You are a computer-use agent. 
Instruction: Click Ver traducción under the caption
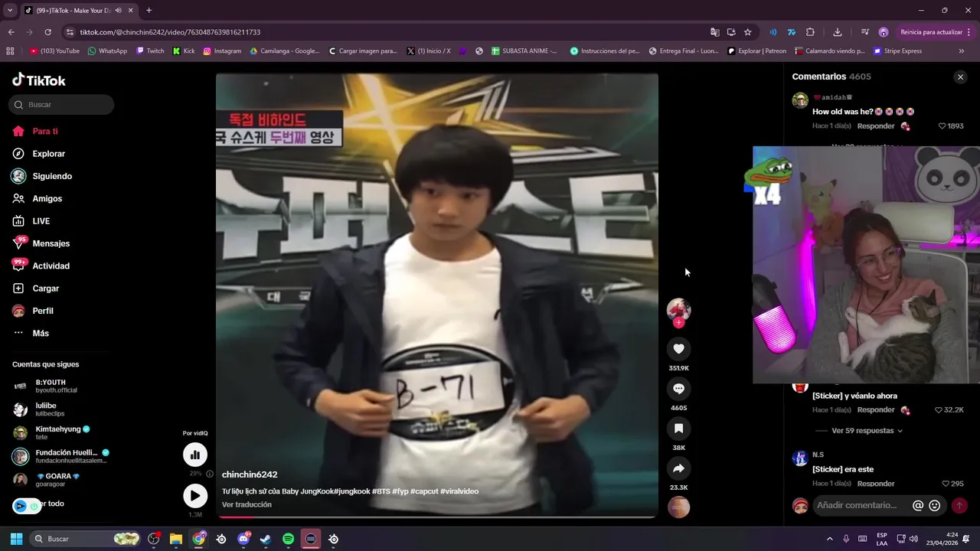[247, 505]
